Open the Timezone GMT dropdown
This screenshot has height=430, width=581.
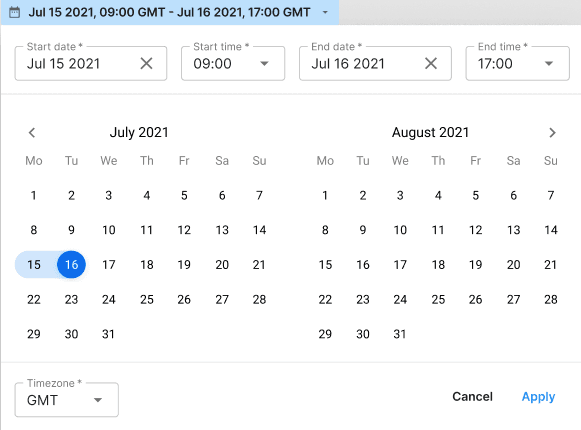(x=67, y=400)
